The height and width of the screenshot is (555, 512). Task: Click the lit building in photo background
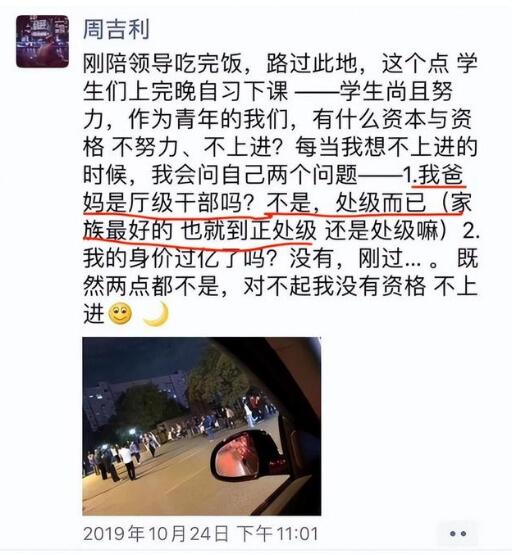click(98, 404)
